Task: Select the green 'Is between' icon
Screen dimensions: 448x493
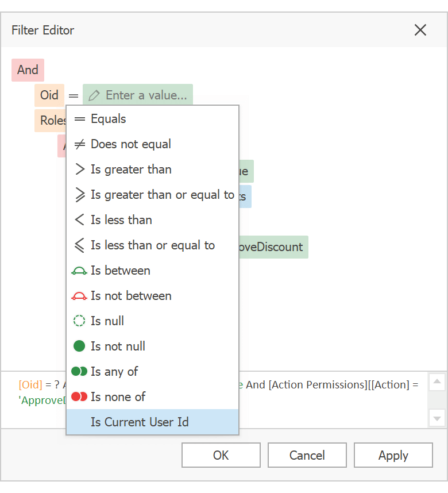Action: (78, 270)
